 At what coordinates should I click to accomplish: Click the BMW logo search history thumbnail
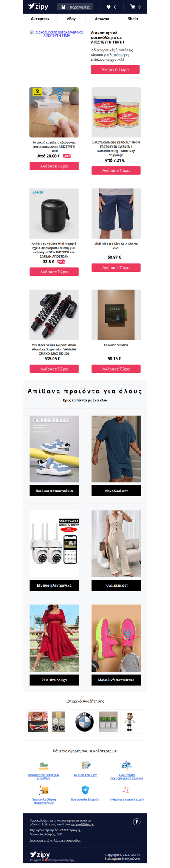85,721
